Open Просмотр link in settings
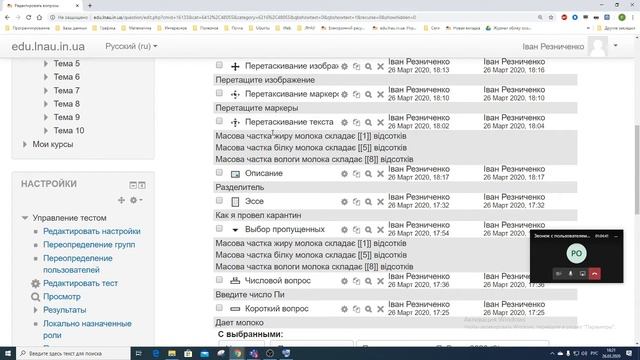The width and height of the screenshot is (640, 360). click(x=62, y=297)
